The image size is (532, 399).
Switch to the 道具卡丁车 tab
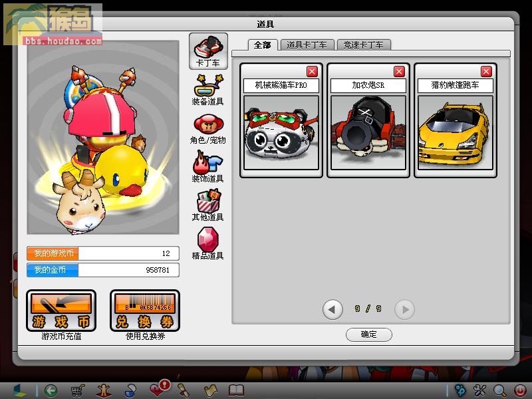tap(307, 45)
